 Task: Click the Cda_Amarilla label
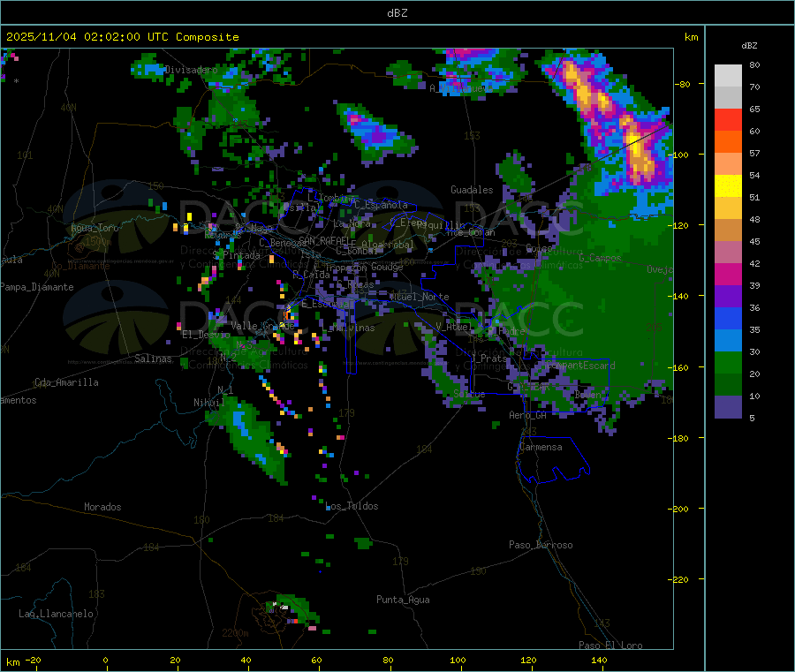tap(66, 382)
